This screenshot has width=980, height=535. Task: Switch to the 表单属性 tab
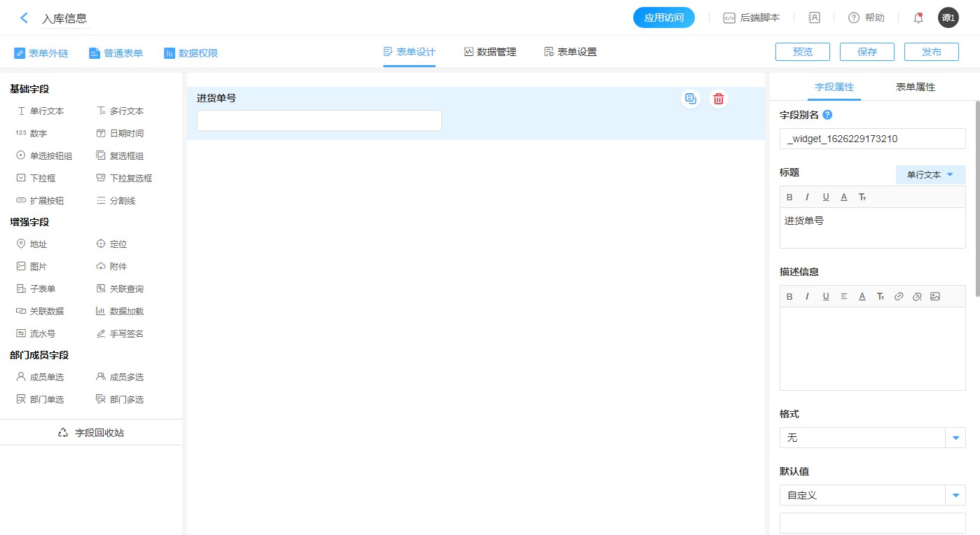tap(915, 88)
